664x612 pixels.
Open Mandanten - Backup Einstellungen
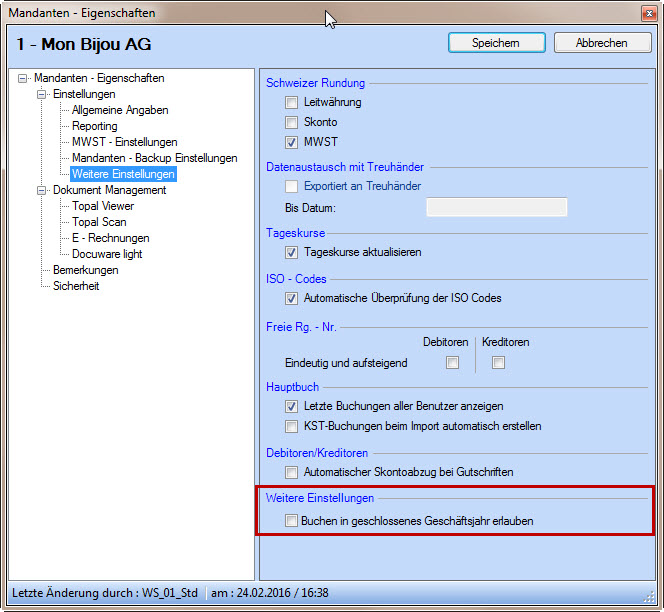pyautogui.click(x=154, y=158)
